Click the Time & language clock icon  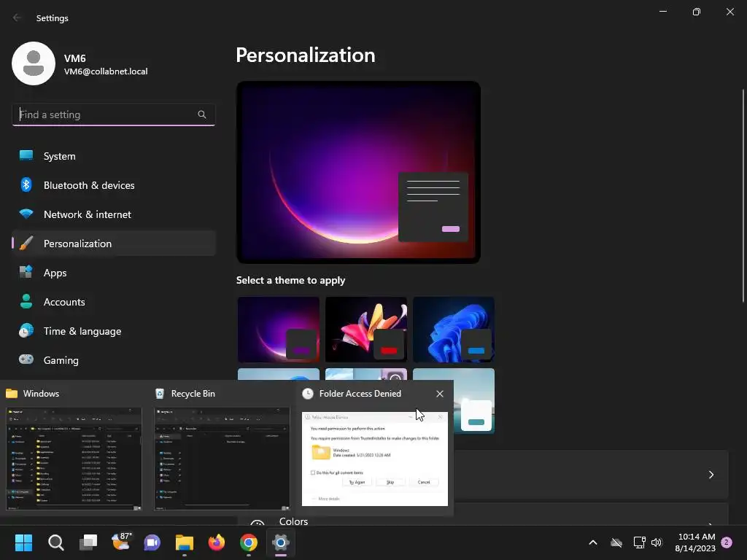click(x=26, y=330)
